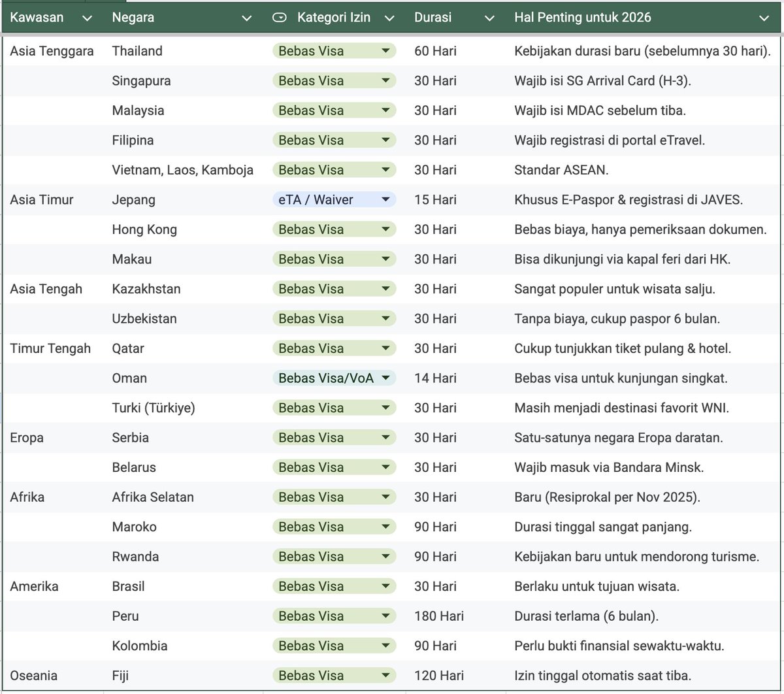Select the Negara header cell
784x694 pixels.
tap(184, 18)
